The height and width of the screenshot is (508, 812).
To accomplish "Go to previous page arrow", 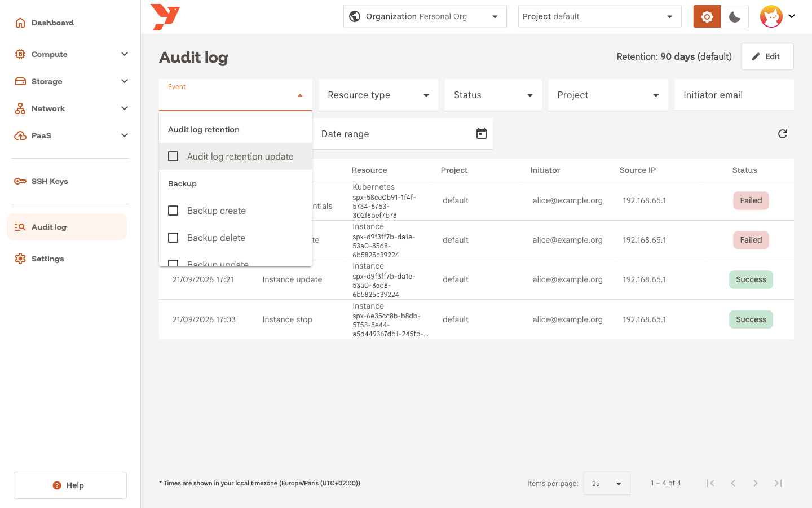I will coord(733,483).
